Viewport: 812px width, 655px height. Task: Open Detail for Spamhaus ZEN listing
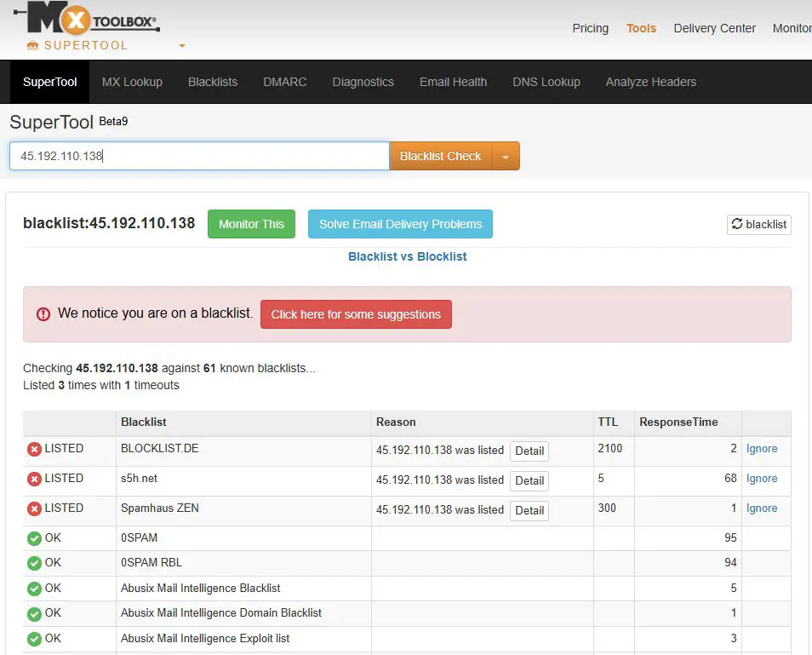[529, 510]
